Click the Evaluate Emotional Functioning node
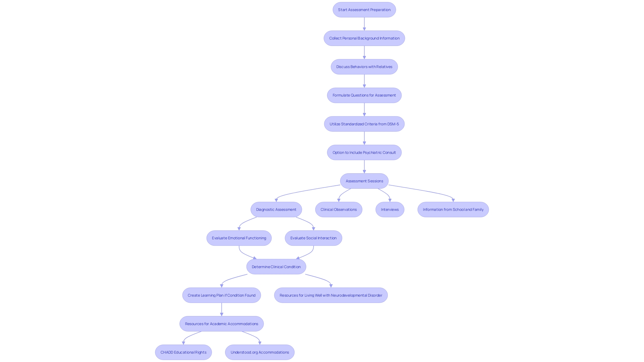 (x=239, y=238)
